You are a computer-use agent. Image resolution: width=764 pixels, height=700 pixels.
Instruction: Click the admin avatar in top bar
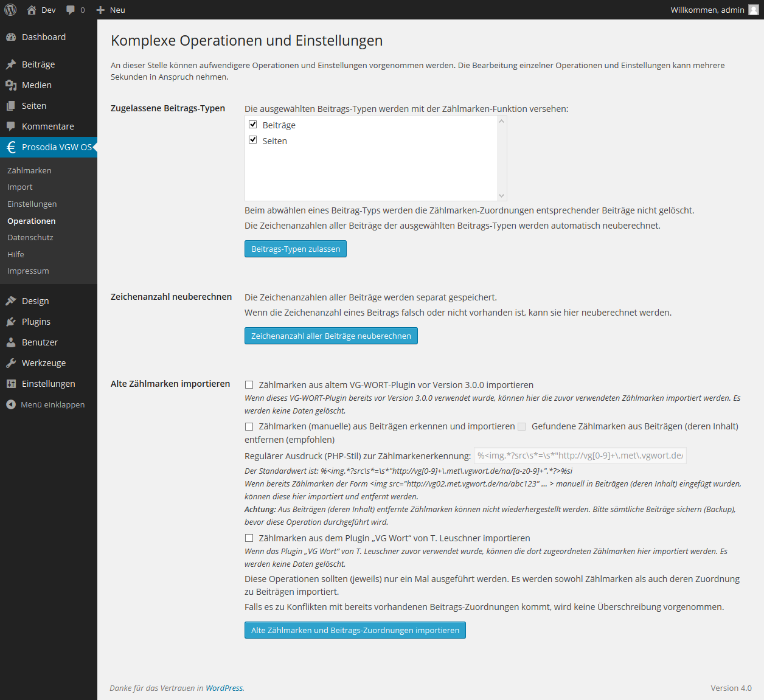tap(754, 10)
